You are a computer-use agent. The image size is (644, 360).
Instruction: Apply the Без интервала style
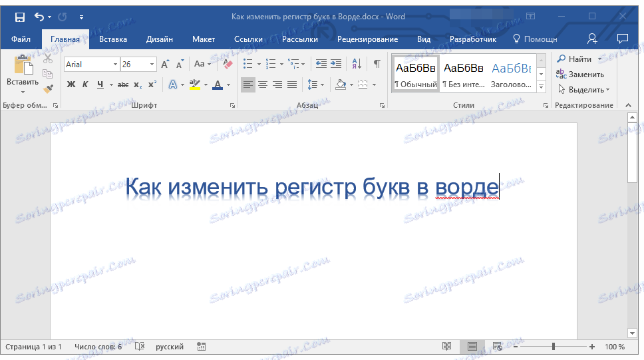(463, 74)
